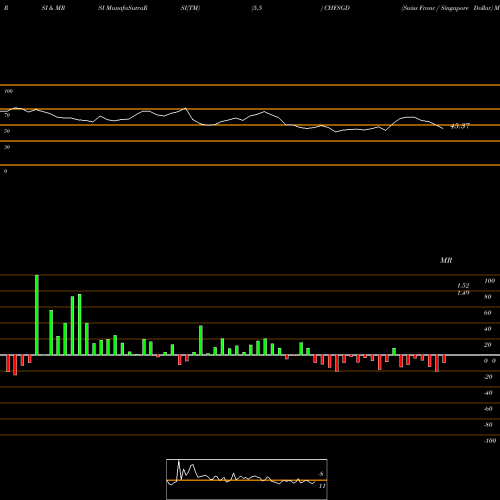Image resolution: width=500 pixels, height=500 pixels.
Task: Click the MR axis label 40 on right
Action: pos(488,329)
